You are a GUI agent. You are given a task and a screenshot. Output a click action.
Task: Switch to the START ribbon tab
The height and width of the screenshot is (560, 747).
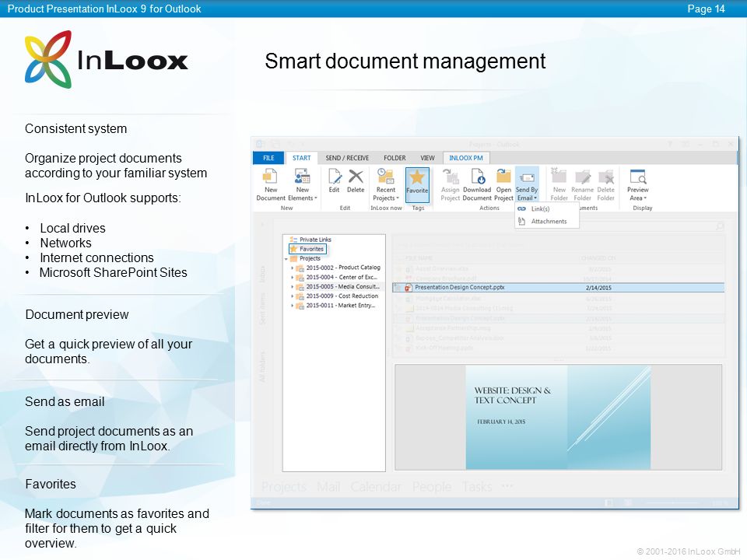302,158
